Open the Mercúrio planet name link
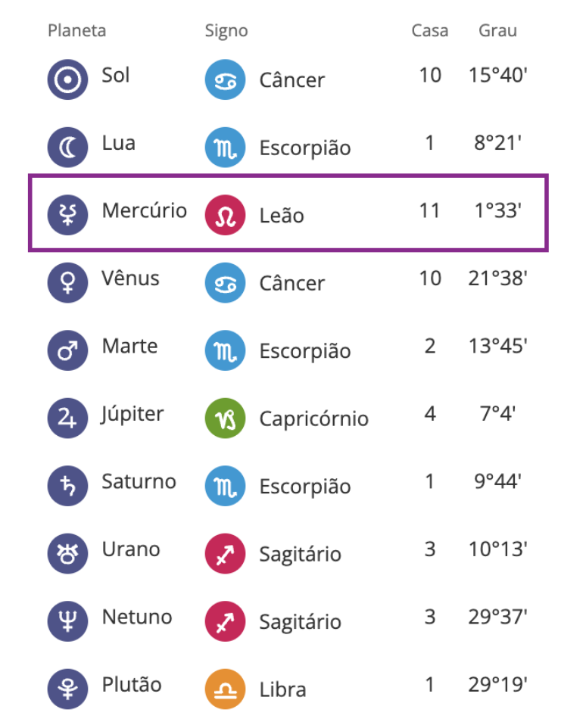Viewport: 586px width, 728px height. pos(144,210)
